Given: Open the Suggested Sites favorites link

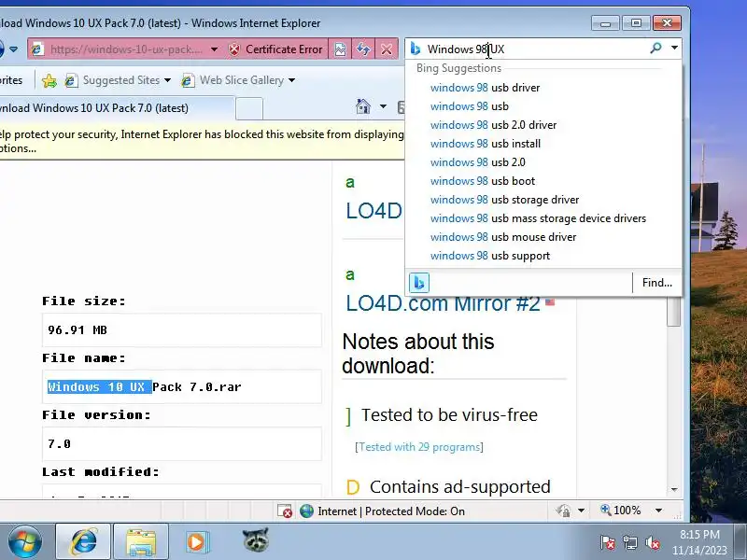Looking at the screenshot, I should point(121,80).
